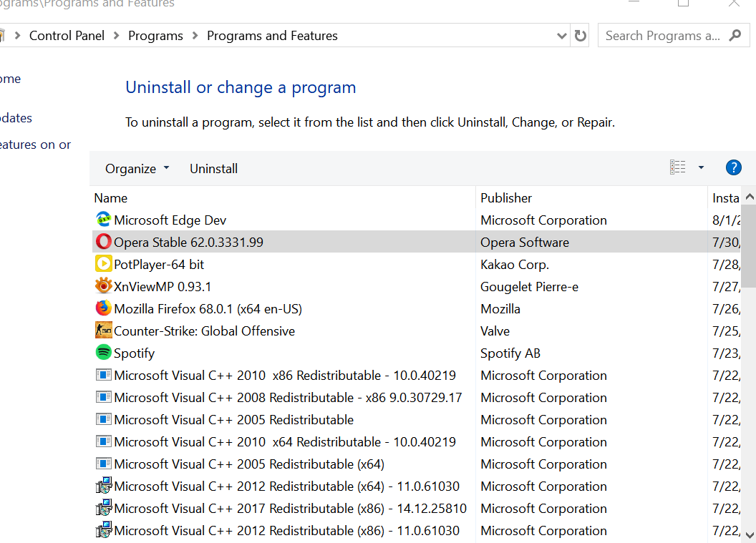Click icon of Visual C++ 2010 x64 Redistributable
Viewport: 756px width, 543px height.
103,441
